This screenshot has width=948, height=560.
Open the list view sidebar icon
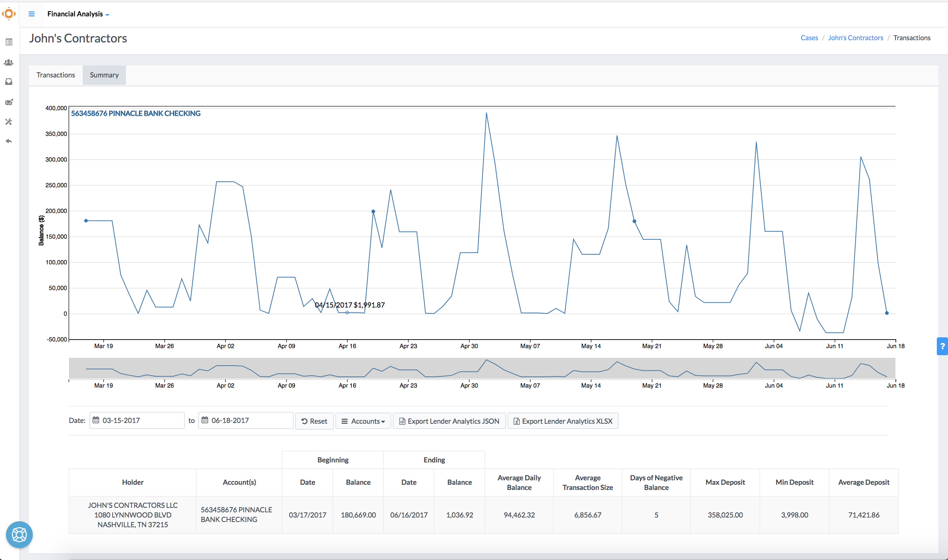tap(9, 42)
